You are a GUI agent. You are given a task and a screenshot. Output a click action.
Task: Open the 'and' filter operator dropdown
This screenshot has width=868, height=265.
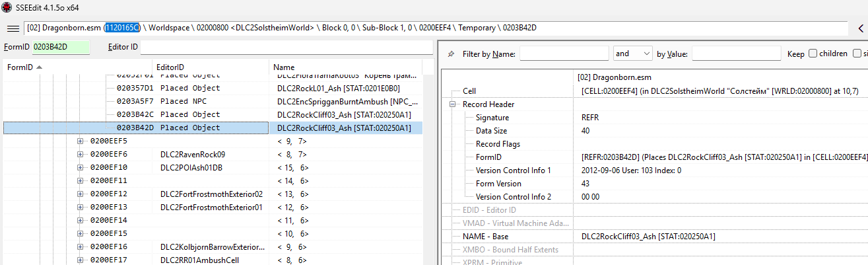click(633, 54)
